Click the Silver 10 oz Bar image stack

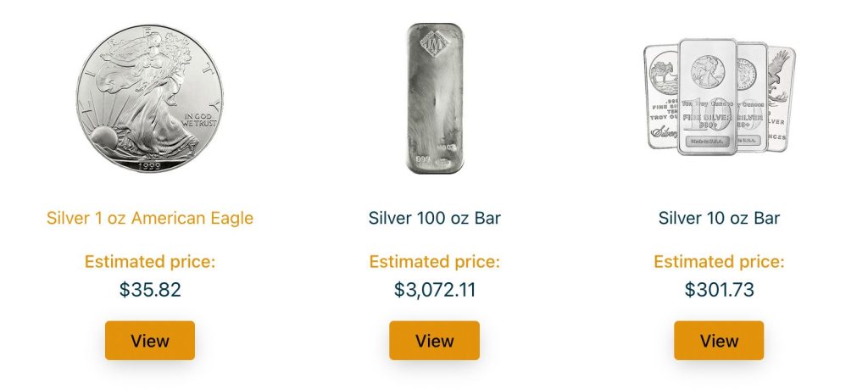click(719, 95)
